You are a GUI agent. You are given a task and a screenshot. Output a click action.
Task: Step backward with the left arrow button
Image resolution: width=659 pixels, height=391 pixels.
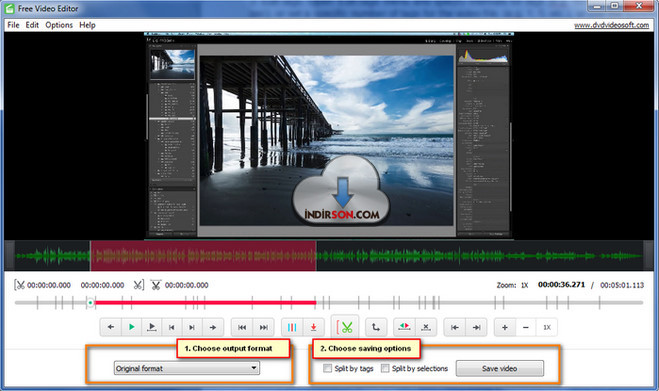coord(111,327)
